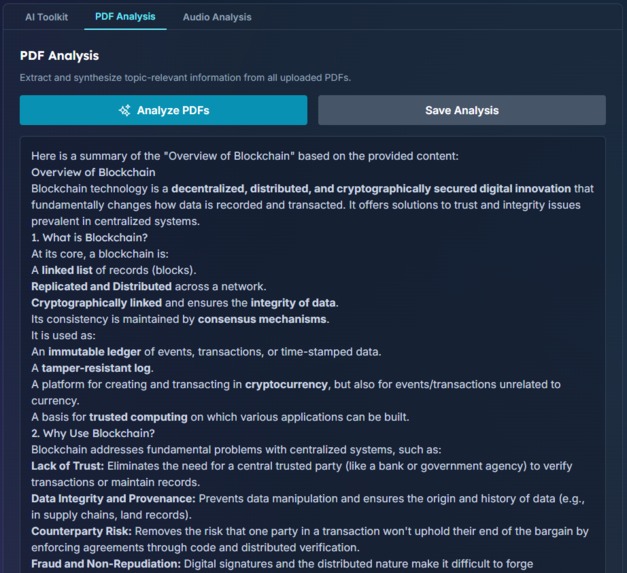Click the 'Extract and synthesize' description text
The height and width of the screenshot is (573, 627).
(185, 78)
